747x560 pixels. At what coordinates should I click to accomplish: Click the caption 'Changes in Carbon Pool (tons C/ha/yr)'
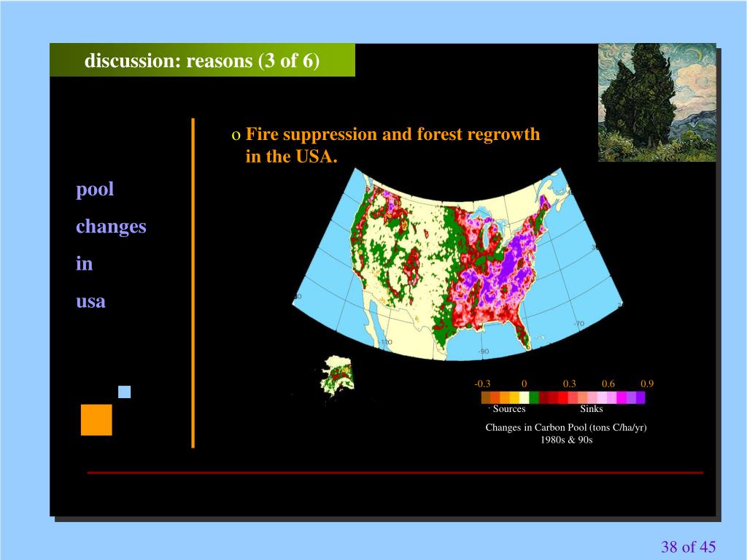tap(566, 427)
